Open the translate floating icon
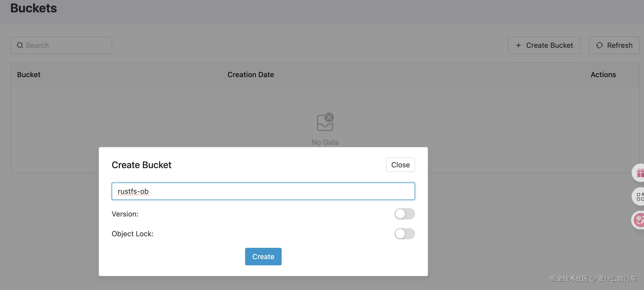Image resolution: width=644 pixels, height=290 pixels. (x=639, y=220)
